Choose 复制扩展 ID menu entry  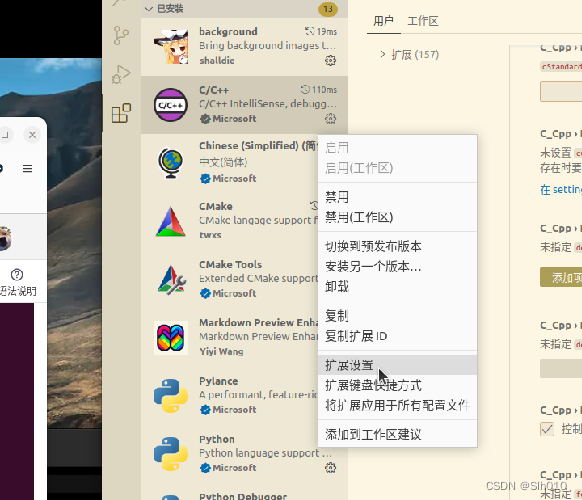[x=398, y=336]
